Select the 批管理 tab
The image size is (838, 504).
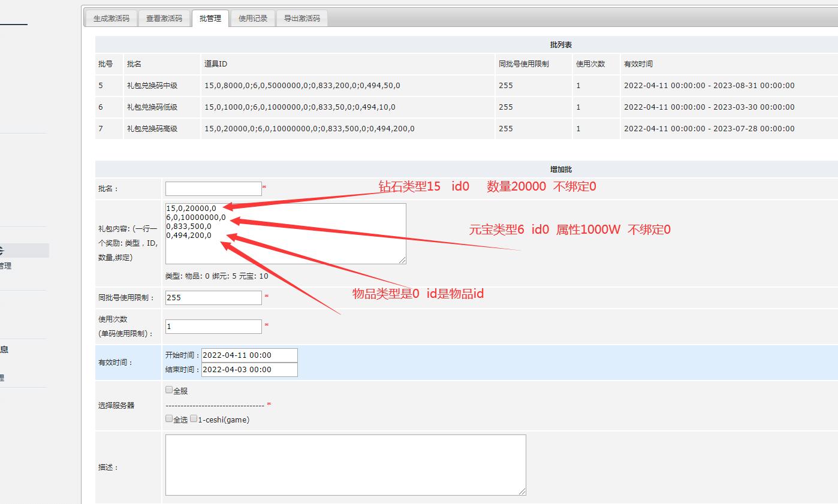210,19
